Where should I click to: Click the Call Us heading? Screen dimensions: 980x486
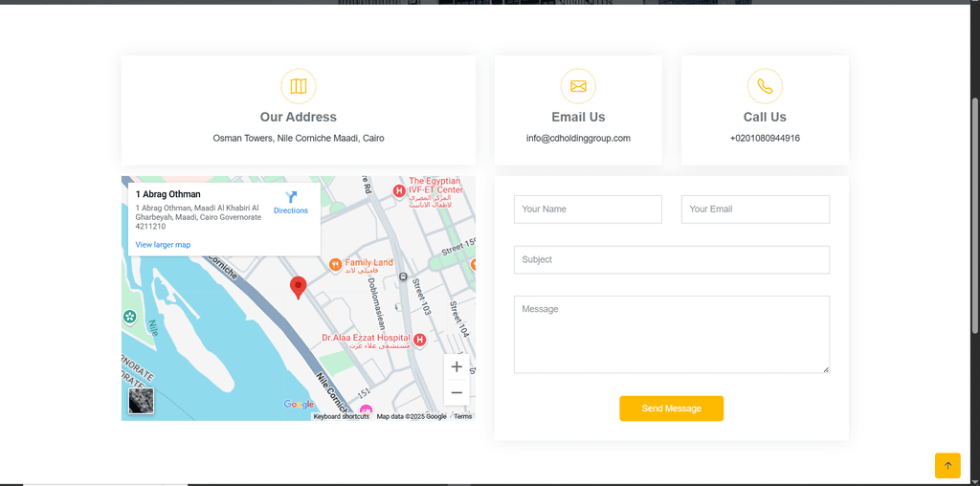coord(765,117)
